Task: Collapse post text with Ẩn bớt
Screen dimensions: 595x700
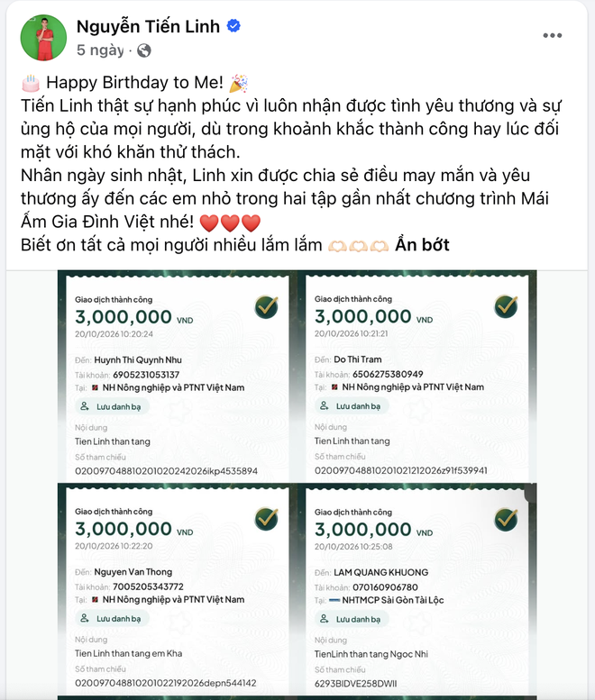Action: click(422, 245)
